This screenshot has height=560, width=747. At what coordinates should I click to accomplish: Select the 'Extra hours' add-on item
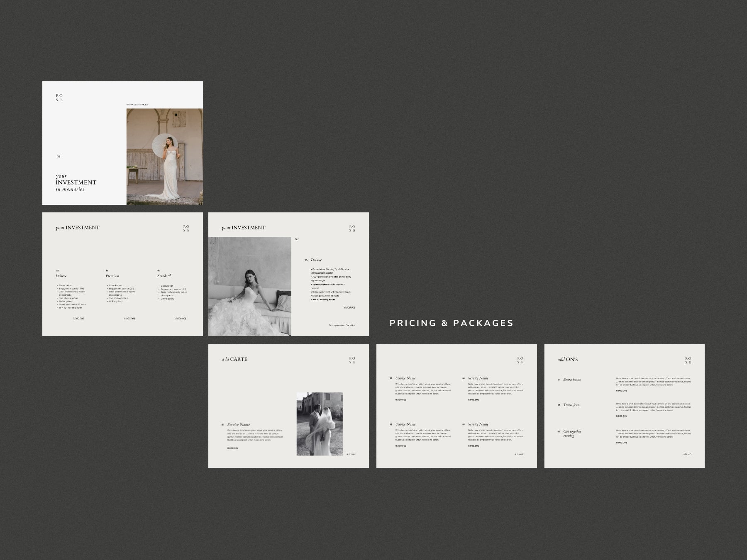coord(572,380)
